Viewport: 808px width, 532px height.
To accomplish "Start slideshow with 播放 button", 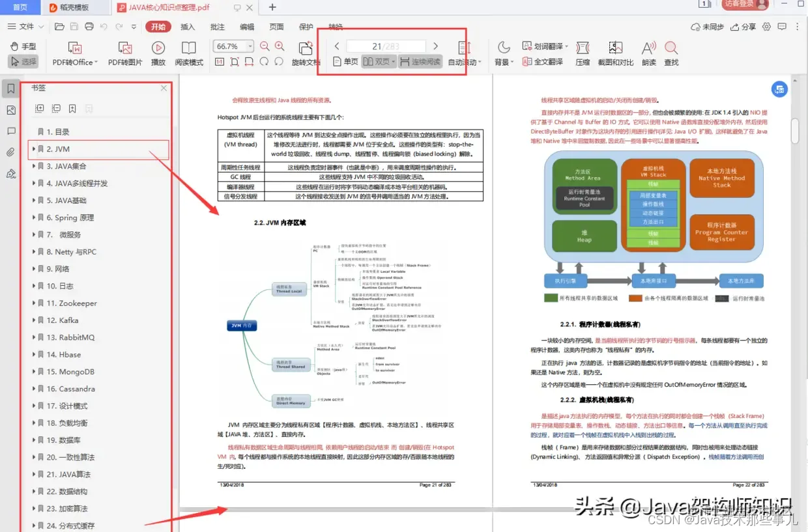I will click(158, 54).
